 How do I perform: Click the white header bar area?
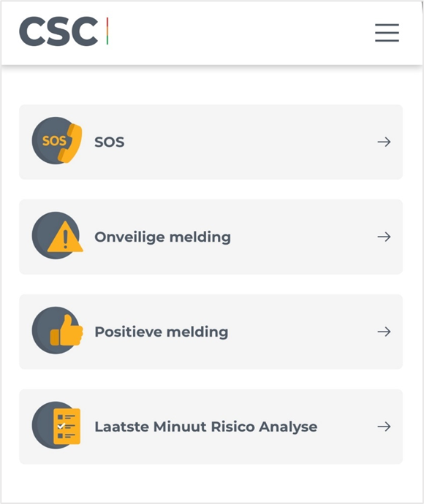point(241,32)
